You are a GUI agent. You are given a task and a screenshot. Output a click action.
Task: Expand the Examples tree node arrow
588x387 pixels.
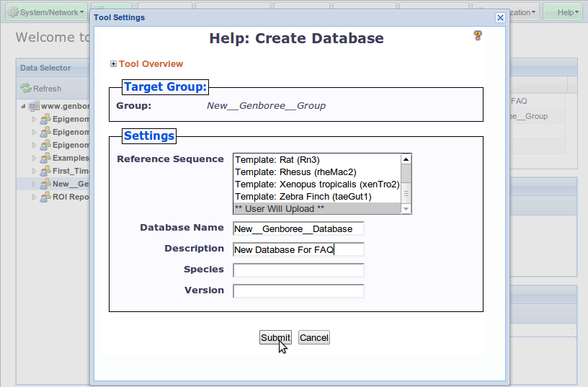click(x=34, y=159)
